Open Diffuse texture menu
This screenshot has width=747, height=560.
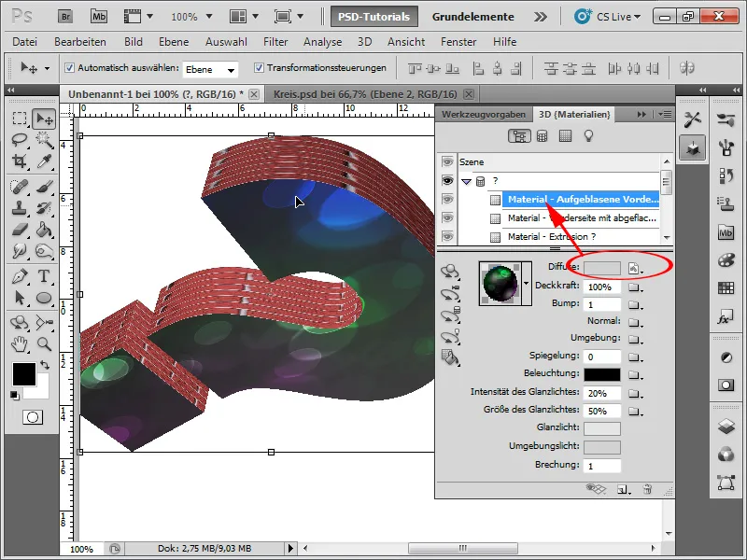(x=635, y=269)
